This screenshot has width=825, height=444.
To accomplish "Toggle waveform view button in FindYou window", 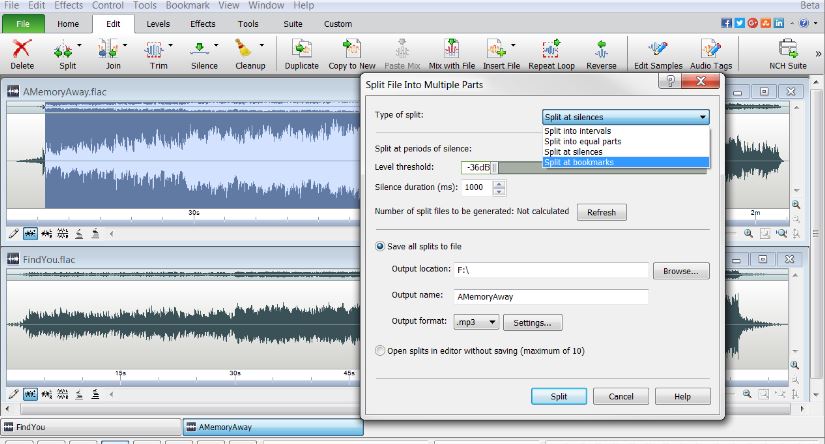I will pos(31,394).
